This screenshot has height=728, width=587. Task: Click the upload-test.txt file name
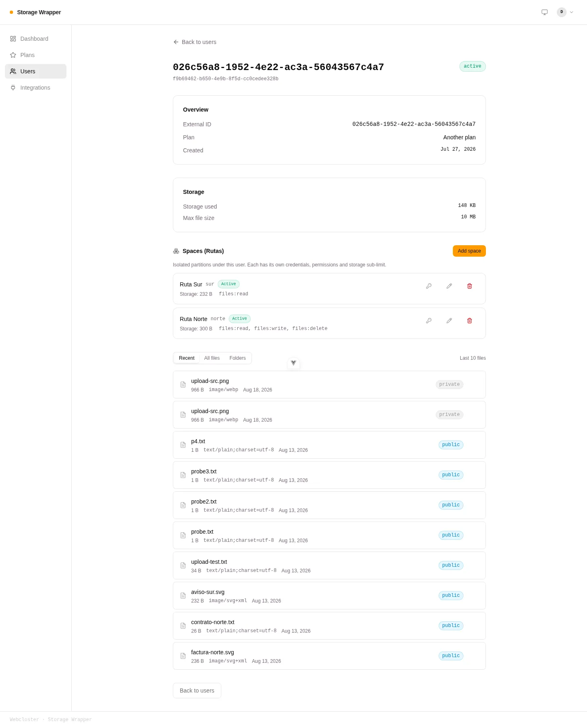(x=209, y=562)
